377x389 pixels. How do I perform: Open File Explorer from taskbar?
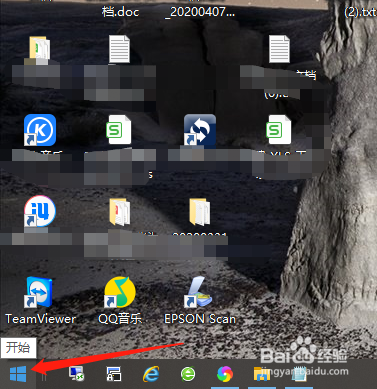262,374
